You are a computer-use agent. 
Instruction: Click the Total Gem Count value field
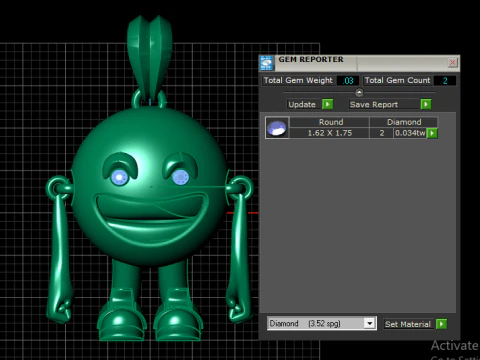click(445, 81)
